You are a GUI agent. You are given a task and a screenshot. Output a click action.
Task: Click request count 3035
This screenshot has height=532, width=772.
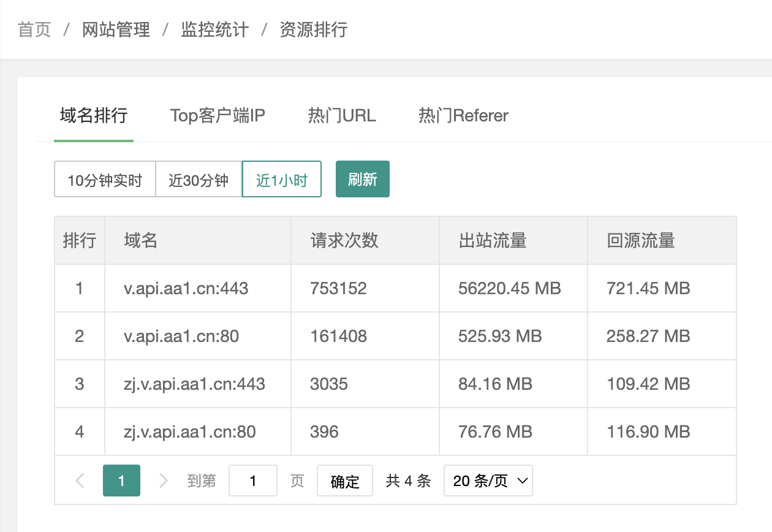click(329, 384)
